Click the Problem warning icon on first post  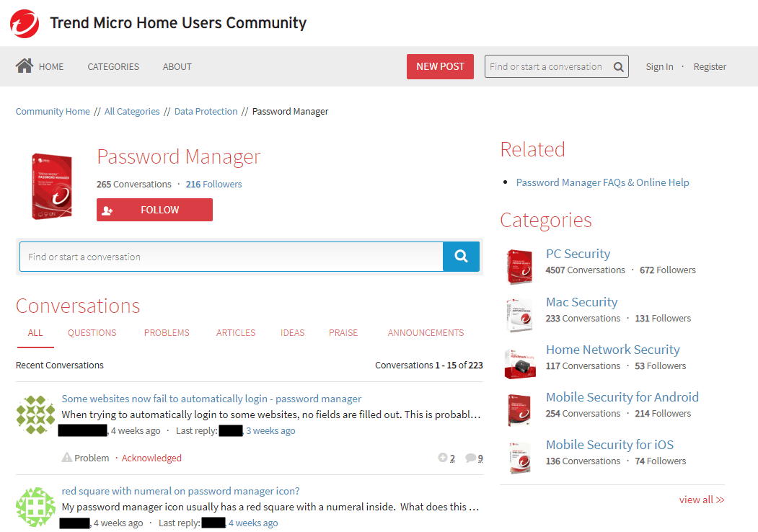[66, 457]
